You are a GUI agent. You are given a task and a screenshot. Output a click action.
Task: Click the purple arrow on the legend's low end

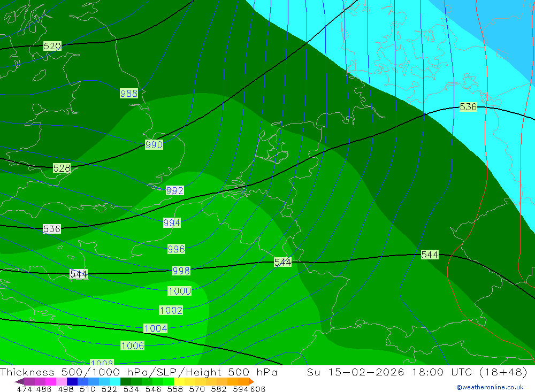click(19, 381)
